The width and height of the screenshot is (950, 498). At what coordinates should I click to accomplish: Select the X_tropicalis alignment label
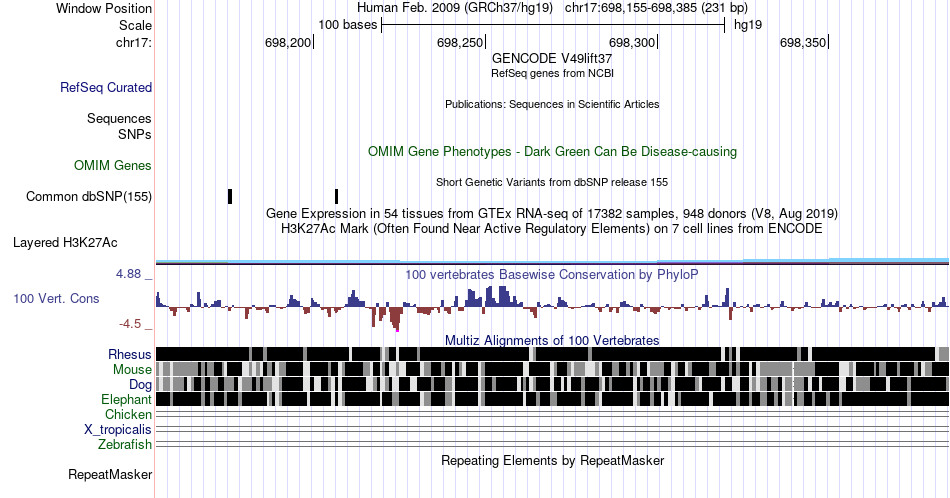click(x=118, y=430)
